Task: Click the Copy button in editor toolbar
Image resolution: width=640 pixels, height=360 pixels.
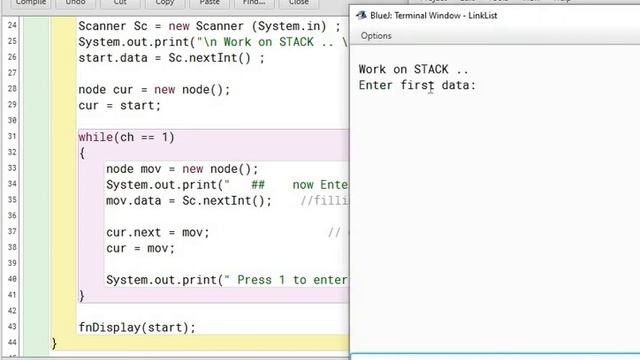Action: [164, 3]
